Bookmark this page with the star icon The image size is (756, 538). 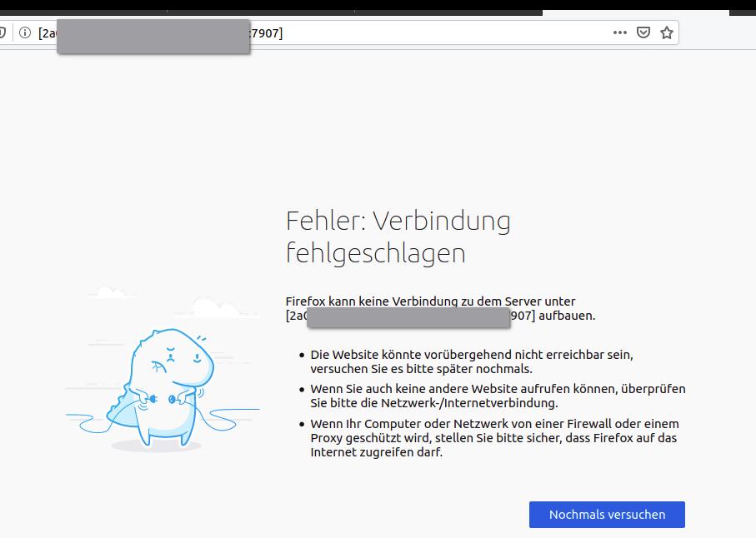[x=666, y=32]
